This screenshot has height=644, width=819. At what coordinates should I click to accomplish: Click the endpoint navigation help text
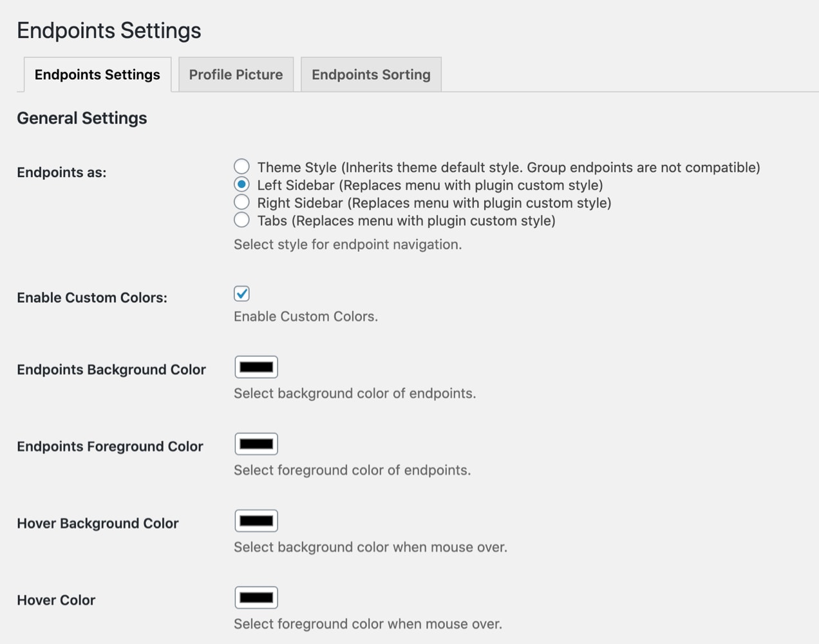click(347, 244)
